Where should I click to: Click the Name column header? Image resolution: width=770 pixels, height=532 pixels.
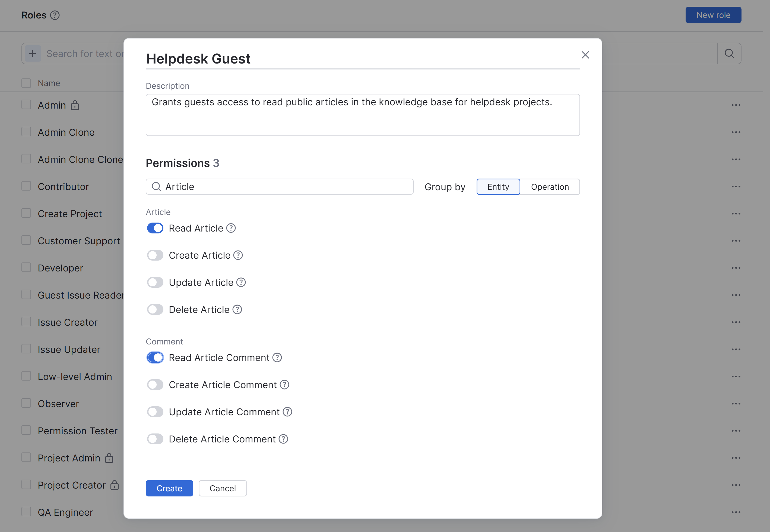pyautogui.click(x=49, y=83)
